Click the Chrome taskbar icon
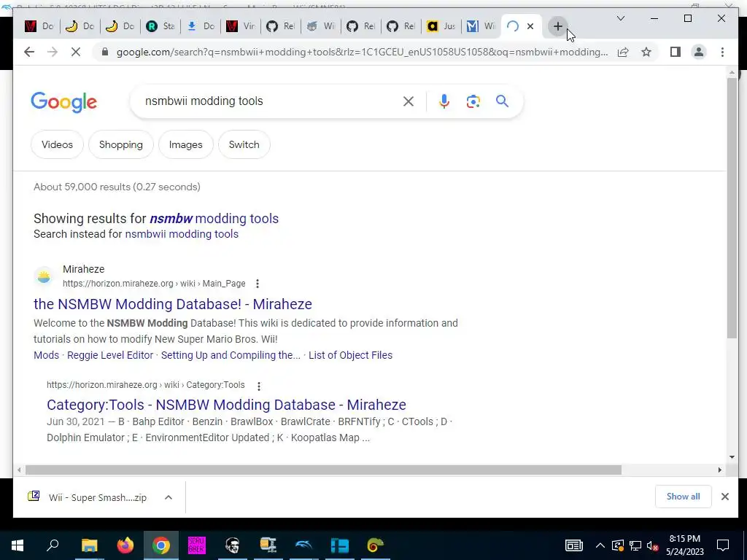The width and height of the screenshot is (747, 560). point(161,545)
